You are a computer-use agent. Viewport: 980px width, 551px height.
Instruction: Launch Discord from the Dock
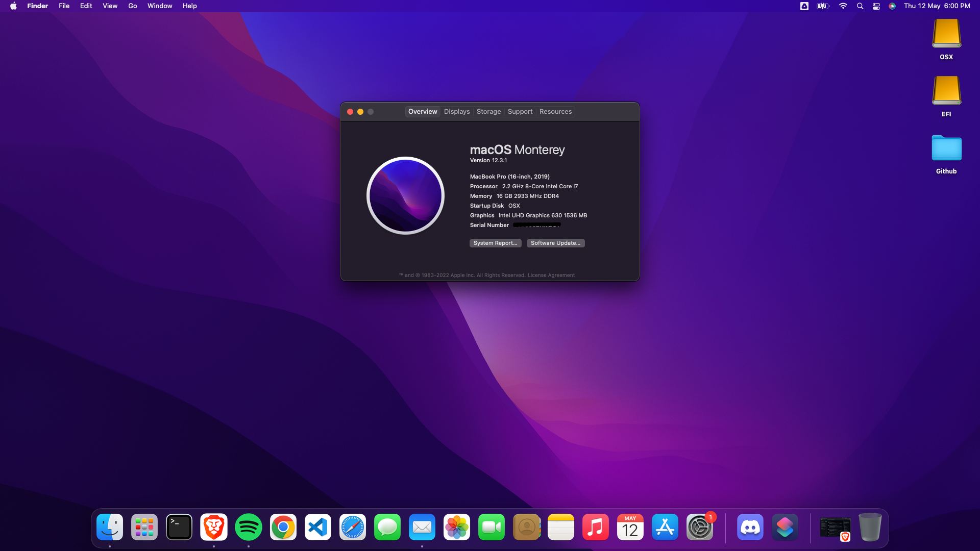[x=750, y=527]
